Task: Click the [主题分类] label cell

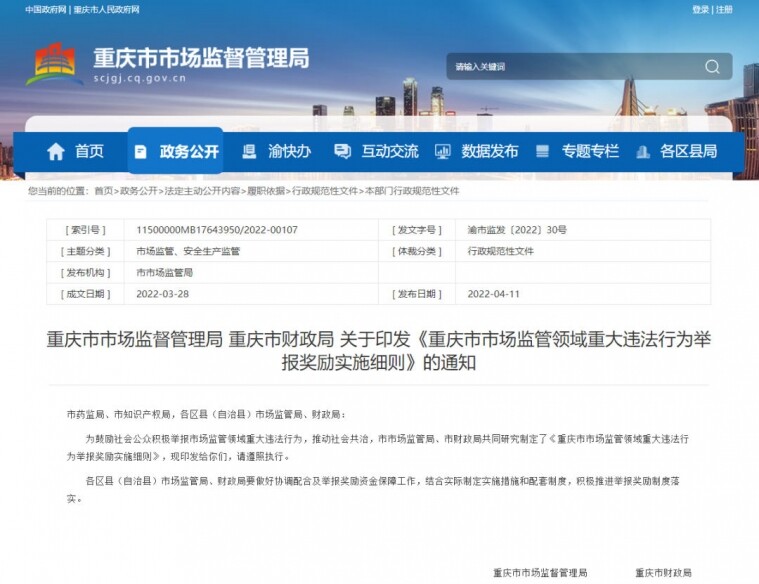Action: tap(86, 251)
